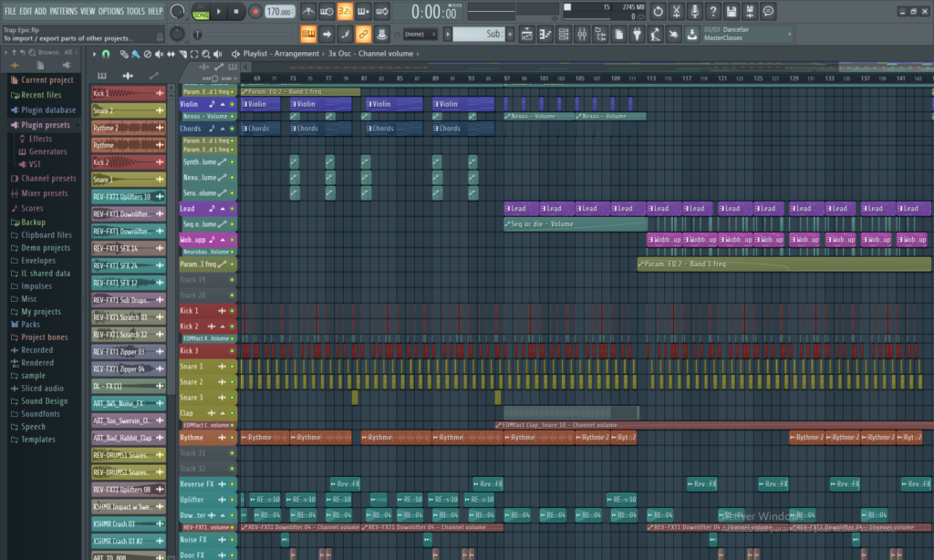Open the TOOLS menu
Screen dimensions: 934x560
tap(135, 11)
